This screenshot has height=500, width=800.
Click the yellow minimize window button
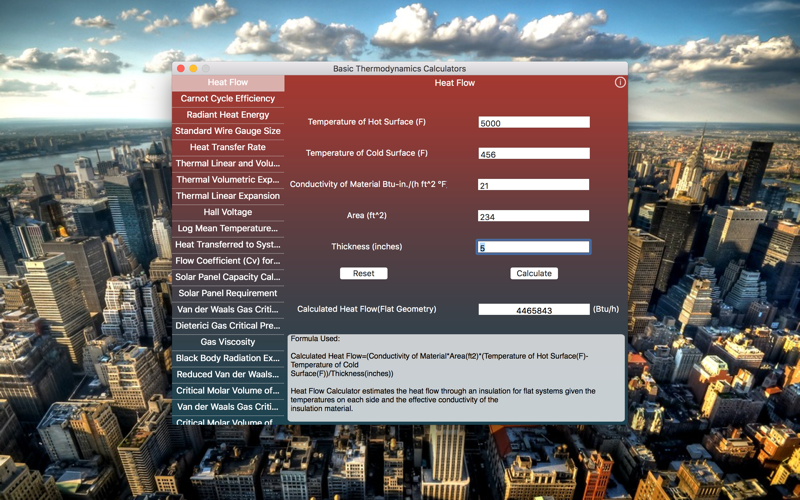pos(193,68)
